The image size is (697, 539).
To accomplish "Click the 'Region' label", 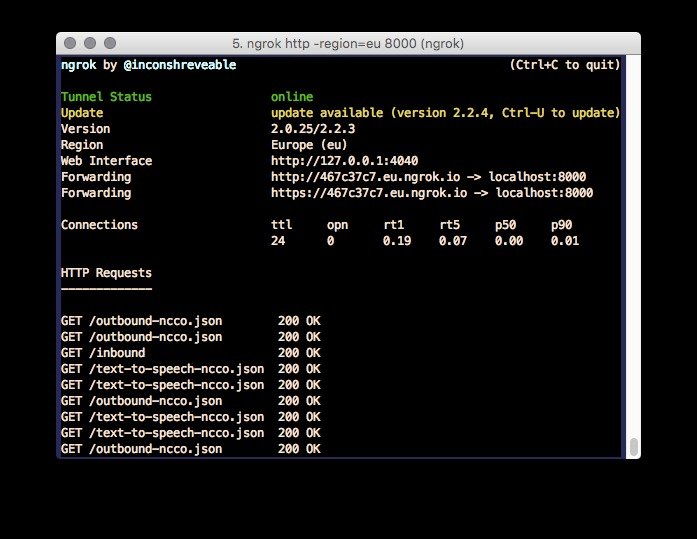I will click(82, 145).
